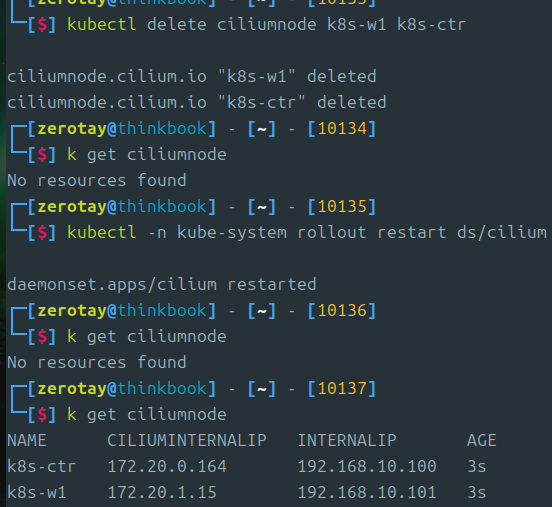
Task: Click the 'k8s-ctr' deleted output line
Action: coord(197,102)
